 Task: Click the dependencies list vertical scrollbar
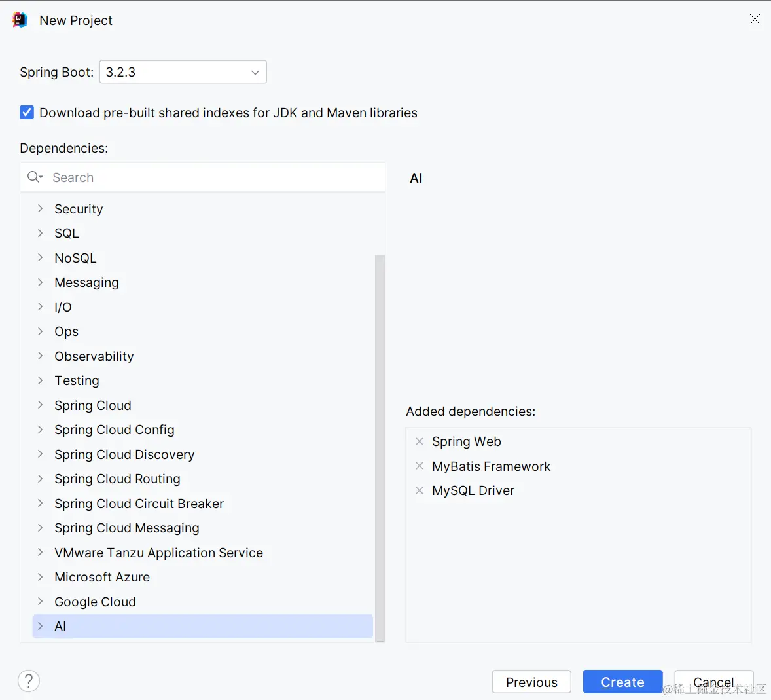[x=379, y=448]
